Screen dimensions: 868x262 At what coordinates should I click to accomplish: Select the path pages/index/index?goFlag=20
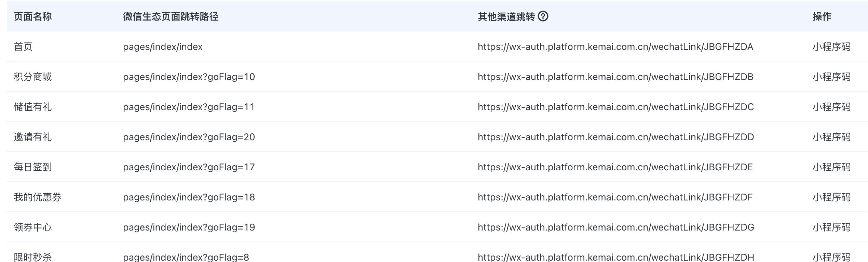tap(189, 137)
